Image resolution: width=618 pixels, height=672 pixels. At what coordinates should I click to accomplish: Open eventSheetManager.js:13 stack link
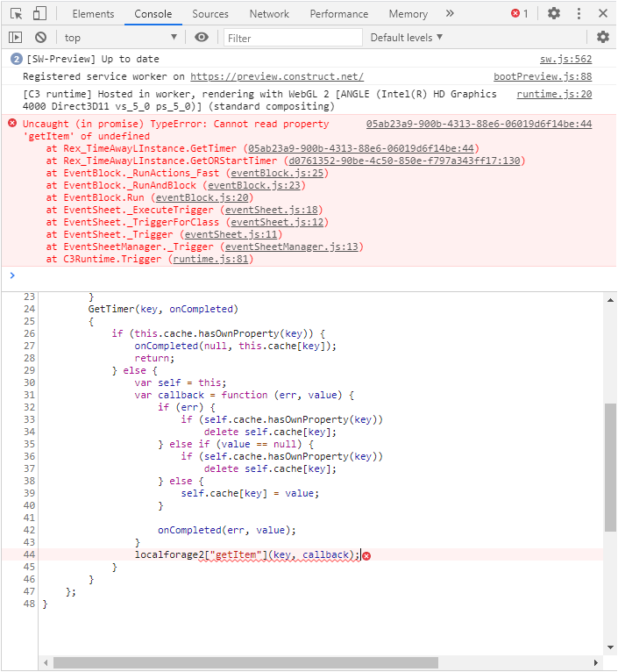292,247
